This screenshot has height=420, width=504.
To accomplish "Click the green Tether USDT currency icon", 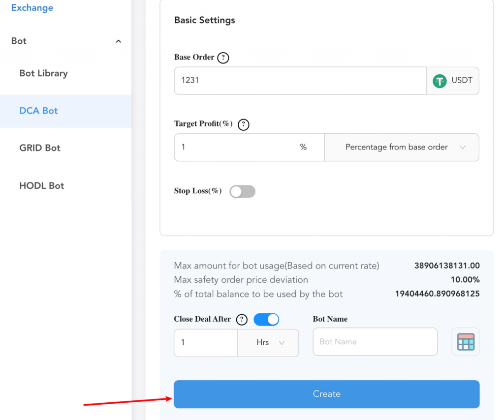I will (x=440, y=81).
